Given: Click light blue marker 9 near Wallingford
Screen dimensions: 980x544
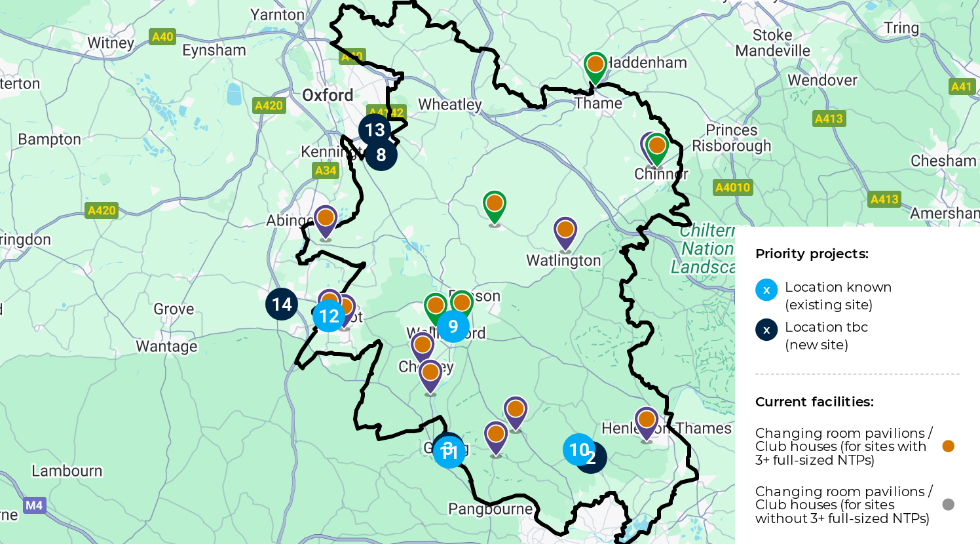Looking at the screenshot, I should pos(453,326).
